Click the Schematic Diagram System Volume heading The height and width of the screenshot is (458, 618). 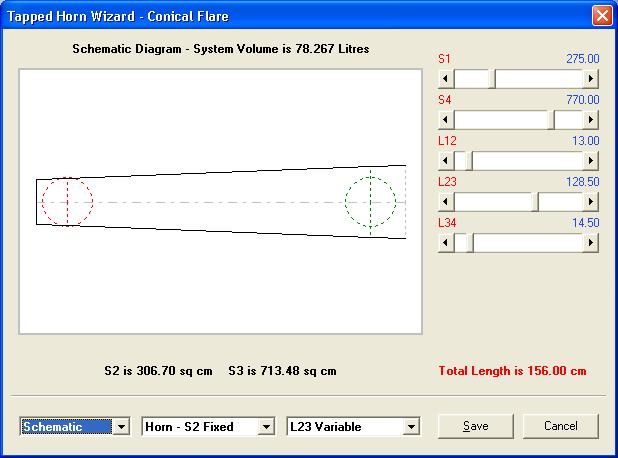coord(221,49)
